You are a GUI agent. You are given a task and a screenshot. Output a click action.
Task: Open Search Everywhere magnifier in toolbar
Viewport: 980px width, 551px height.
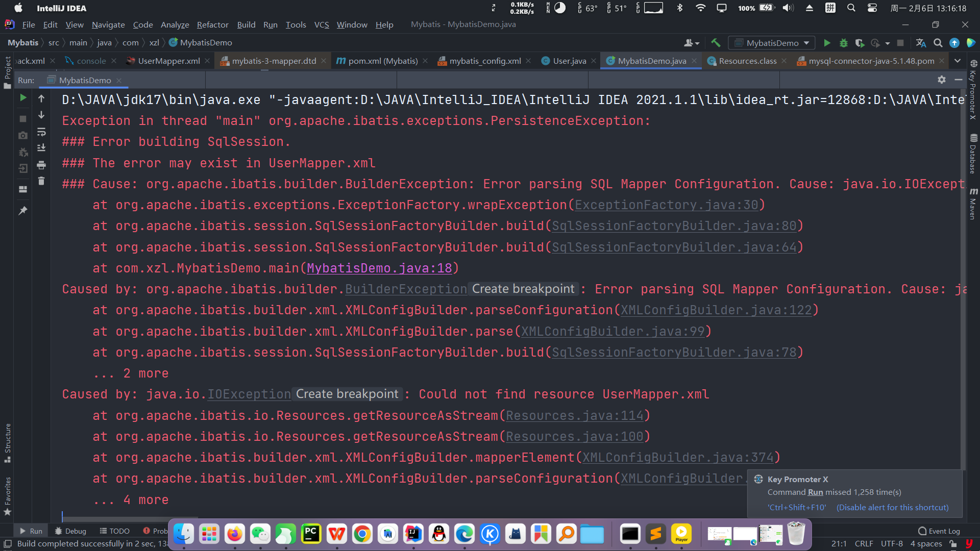(x=938, y=43)
